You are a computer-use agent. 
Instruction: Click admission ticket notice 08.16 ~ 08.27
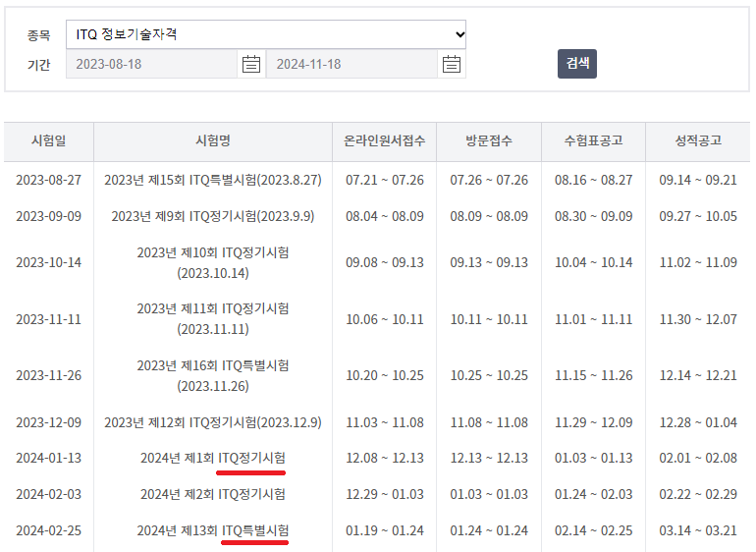tap(594, 180)
